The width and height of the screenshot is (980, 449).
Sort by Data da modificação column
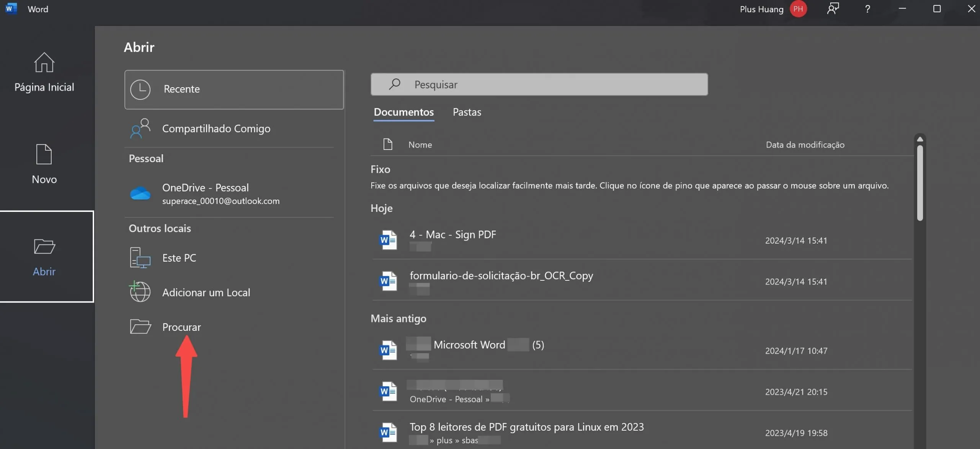pos(805,145)
